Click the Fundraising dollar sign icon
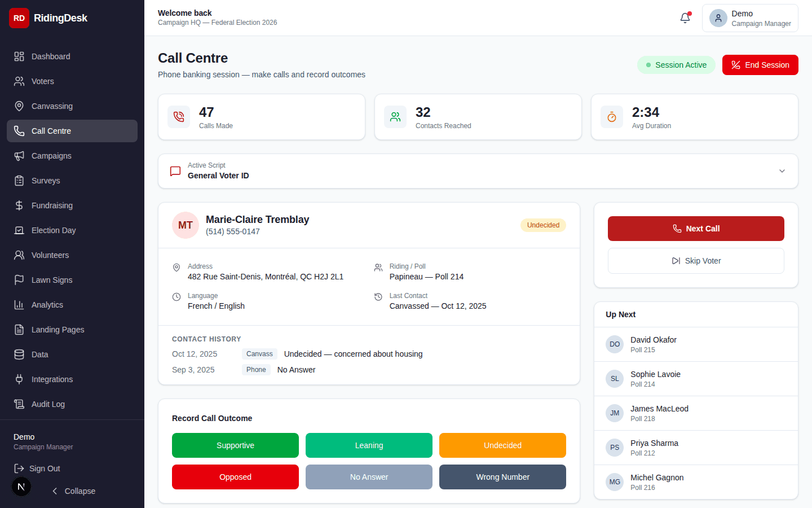The image size is (812, 508). [x=19, y=205]
